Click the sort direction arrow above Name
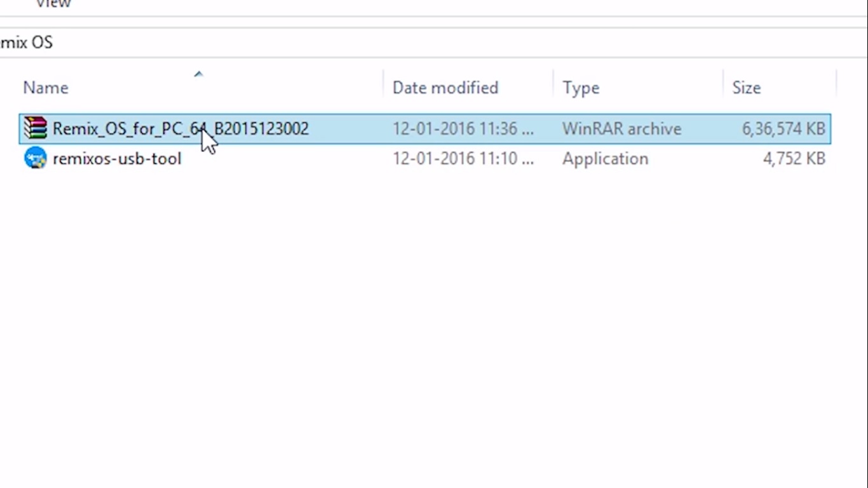The height and width of the screenshot is (488, 868). pos(198,74)
